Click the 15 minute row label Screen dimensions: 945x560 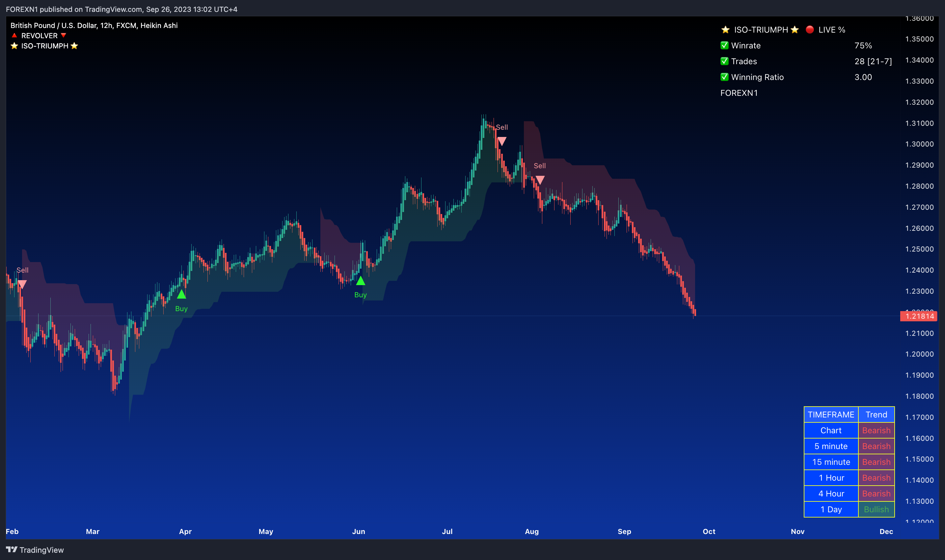pyautogui.click(x=831, y=462)
